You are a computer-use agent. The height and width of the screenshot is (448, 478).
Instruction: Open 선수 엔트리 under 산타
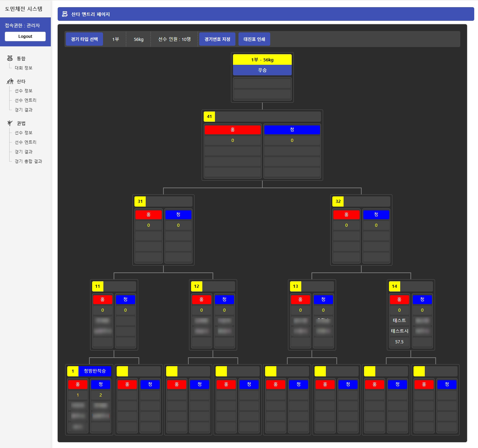tap(25, 100)
